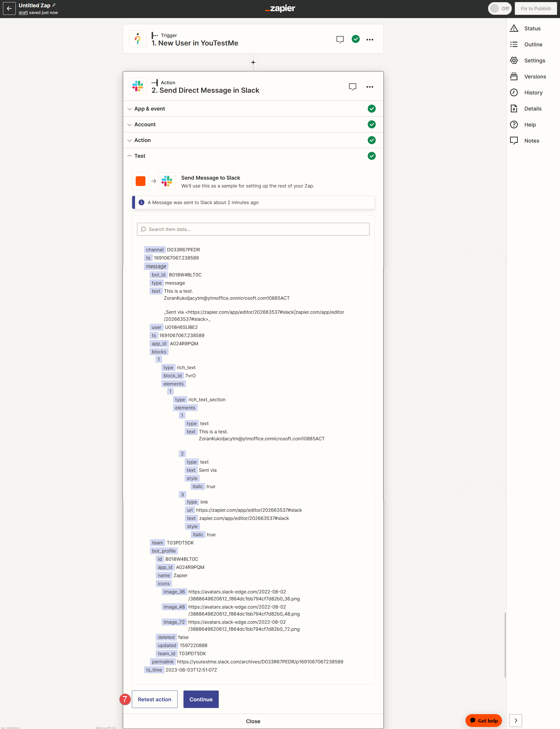Click App & event green check
The width and height of the screenshot is (560, 729).
pyautogui.click(x=371, y=108)
